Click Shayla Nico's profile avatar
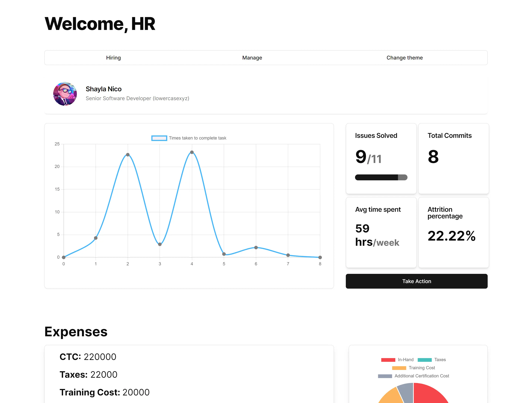 coord(65,94)
